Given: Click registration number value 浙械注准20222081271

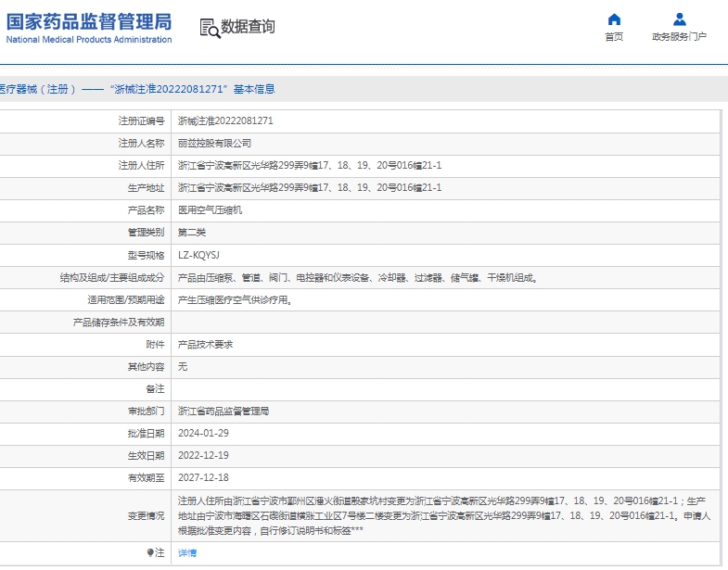Looking at the screenshot, I should pyautogui.click(x=225, y=120).
